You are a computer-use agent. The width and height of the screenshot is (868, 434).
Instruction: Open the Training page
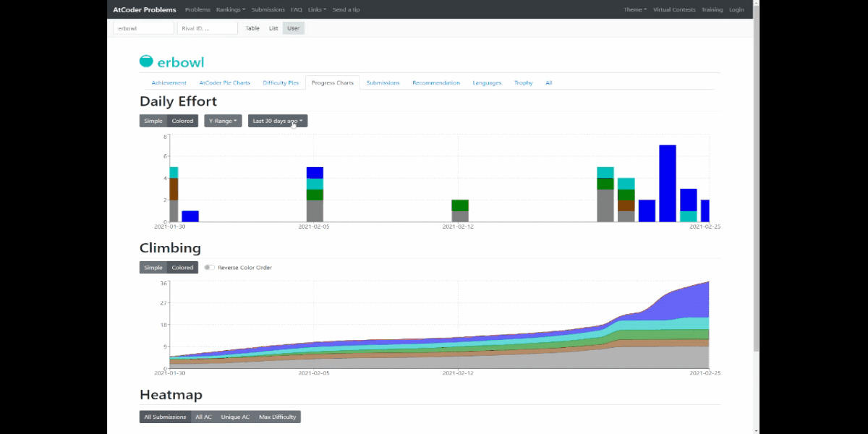tap(712, 9)
